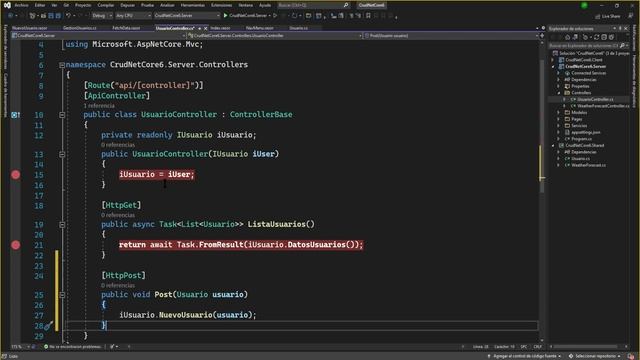This screenshot has height=360, width=640.
Task: Click the Undo toolbar icon
Action: pos(68,16)
